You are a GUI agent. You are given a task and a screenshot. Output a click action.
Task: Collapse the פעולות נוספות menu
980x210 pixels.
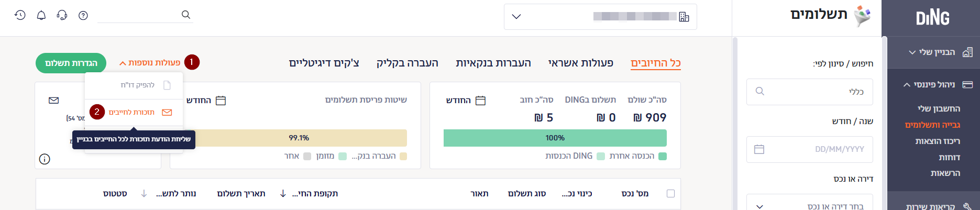coord(150,63)
